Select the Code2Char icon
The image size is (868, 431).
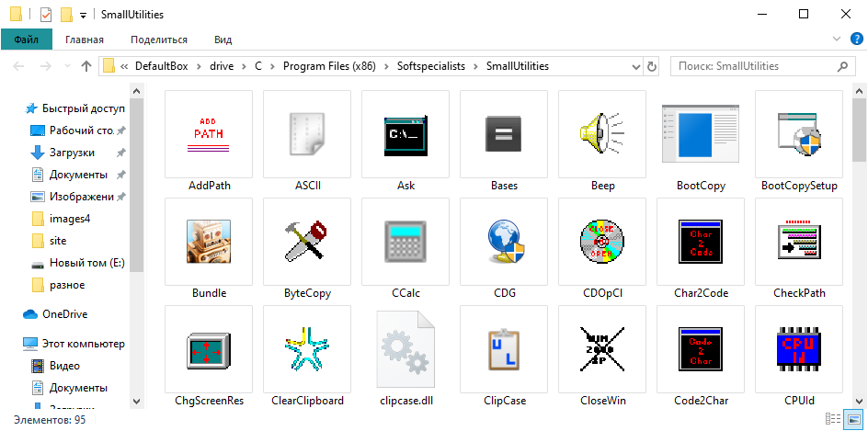point(701,348)
